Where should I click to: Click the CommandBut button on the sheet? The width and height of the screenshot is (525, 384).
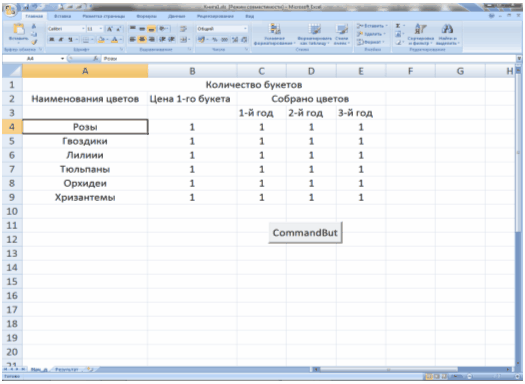[x=305, y=233]
